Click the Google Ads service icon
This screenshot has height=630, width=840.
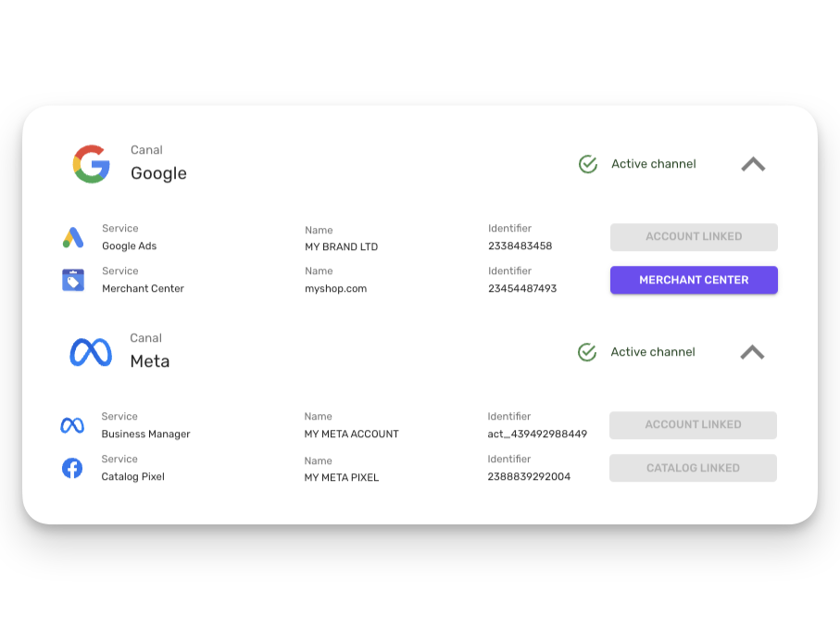pos(73,237)
